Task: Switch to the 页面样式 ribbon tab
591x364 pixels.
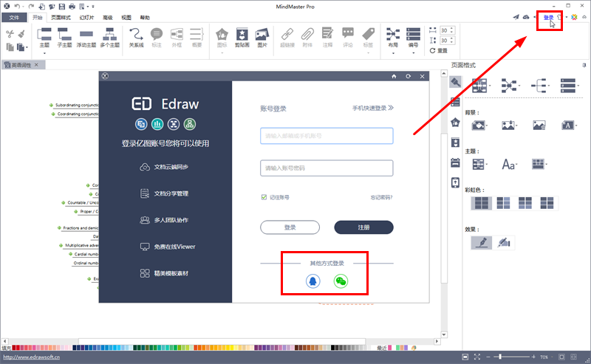Action: pos(61,17)
